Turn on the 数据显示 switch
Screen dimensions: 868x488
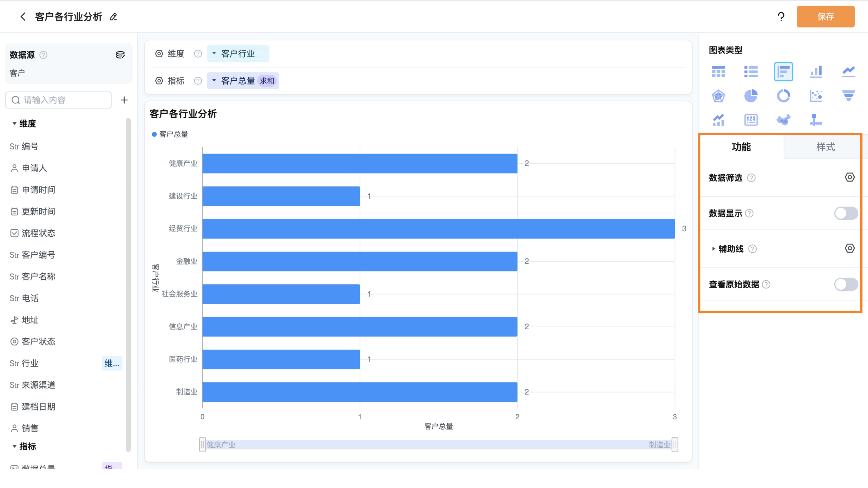coord(846,213)
